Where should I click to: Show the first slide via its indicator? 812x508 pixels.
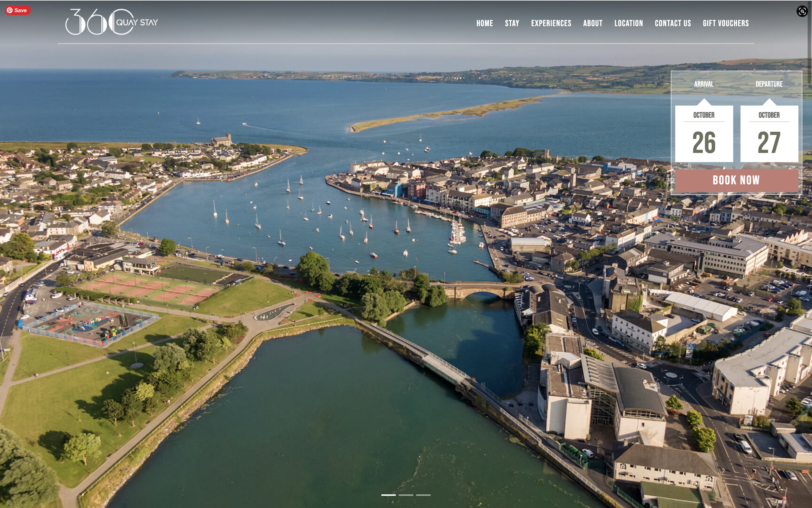point(388,495)
